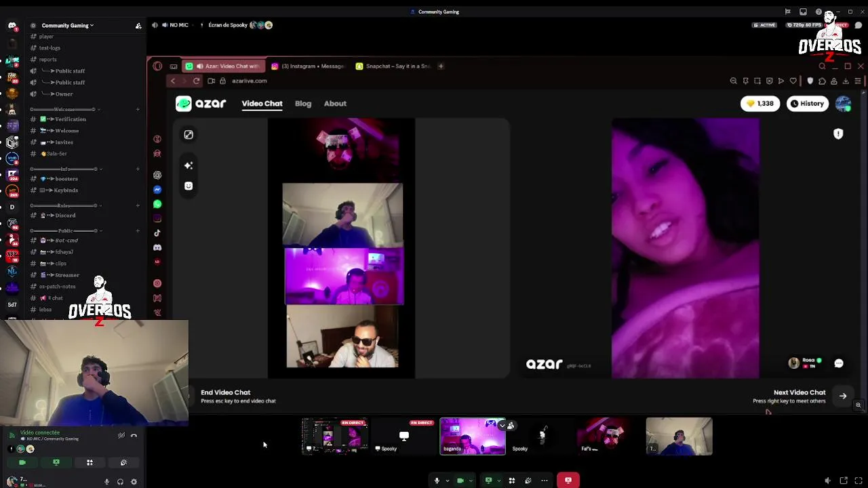Expand screen share options arrow in call bar
This screenshot has width=868, height=488.
tap(499, 481)
